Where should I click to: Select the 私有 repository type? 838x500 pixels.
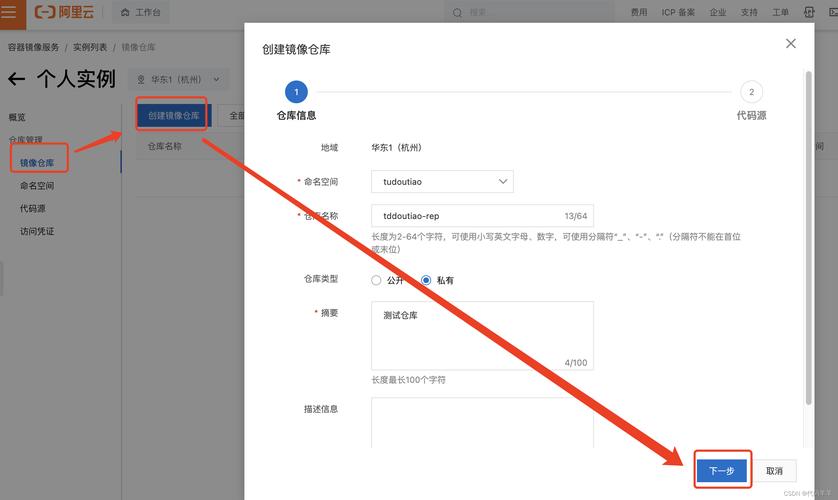click(426, 280)
